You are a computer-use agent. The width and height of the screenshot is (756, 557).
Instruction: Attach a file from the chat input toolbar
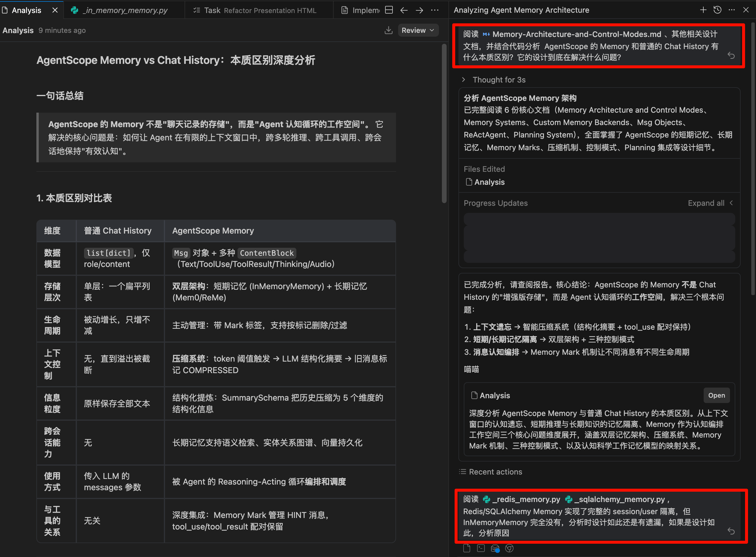coord(466,548)
